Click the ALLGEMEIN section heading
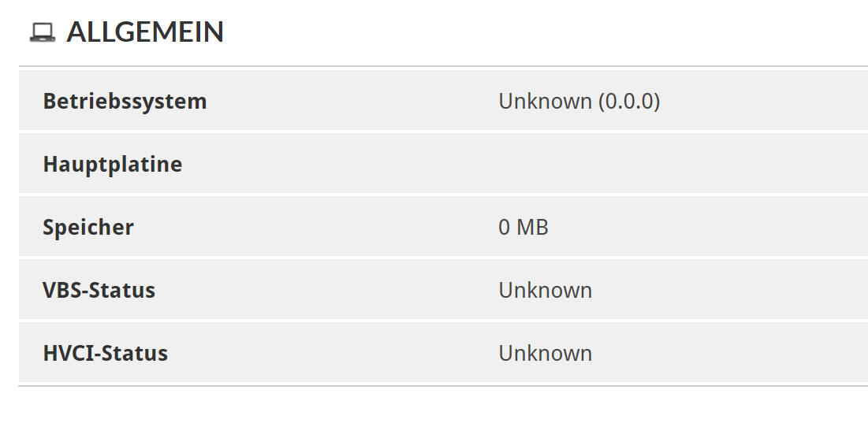The image size is (868, 423). [145, 32]
